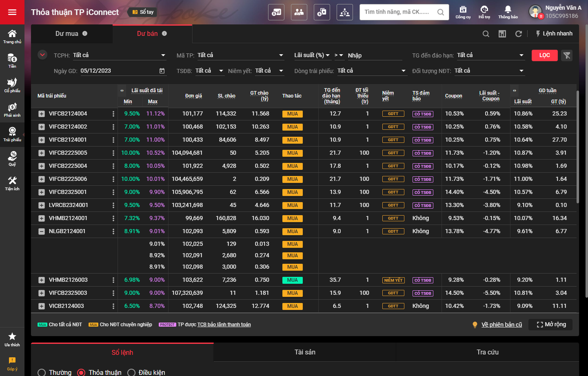Expand the VIFCB2124004 bond row
This screenshot has height=376, width=588.
(41, 114)
